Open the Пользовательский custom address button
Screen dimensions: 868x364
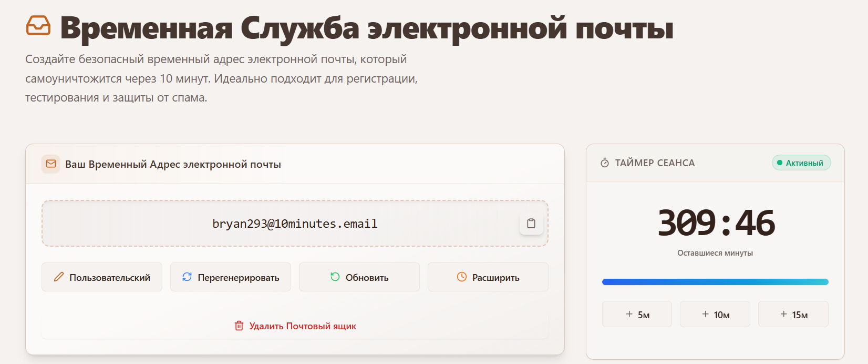click(102, 277)
